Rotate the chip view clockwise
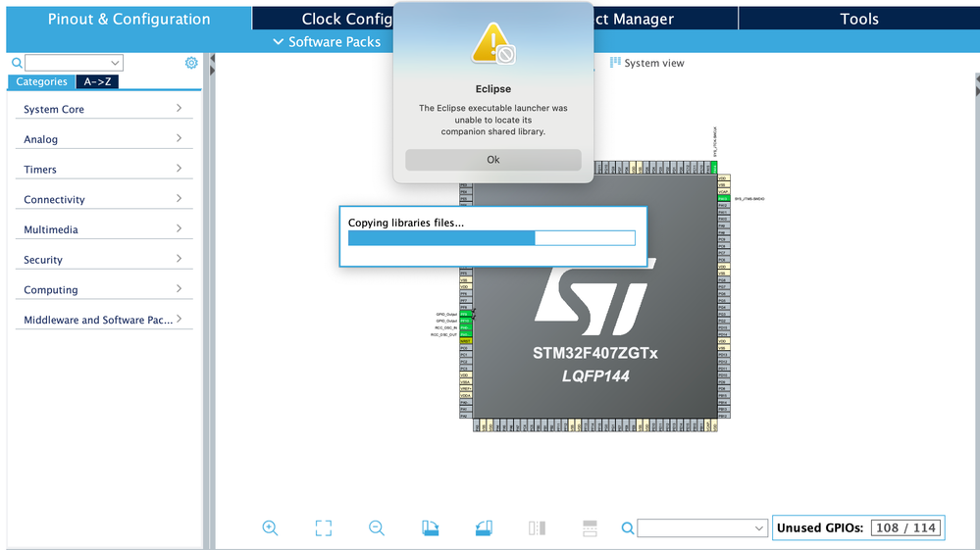Screen dimensions: 980x550 (430, 528)
